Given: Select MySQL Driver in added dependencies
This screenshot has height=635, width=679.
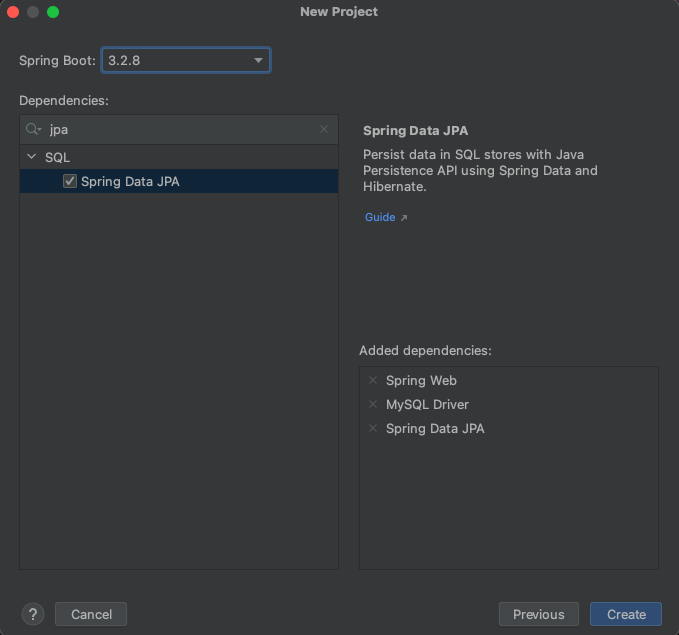Looking at the screenshot, I should pos(427,405).
